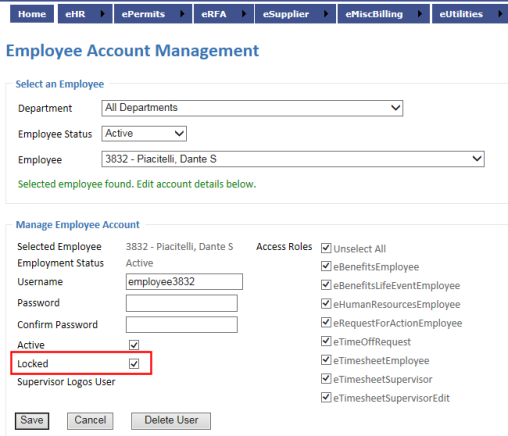The height and width of the screenshot is (436, 508).
Task: Focus the Username text field
Action: 184,282
